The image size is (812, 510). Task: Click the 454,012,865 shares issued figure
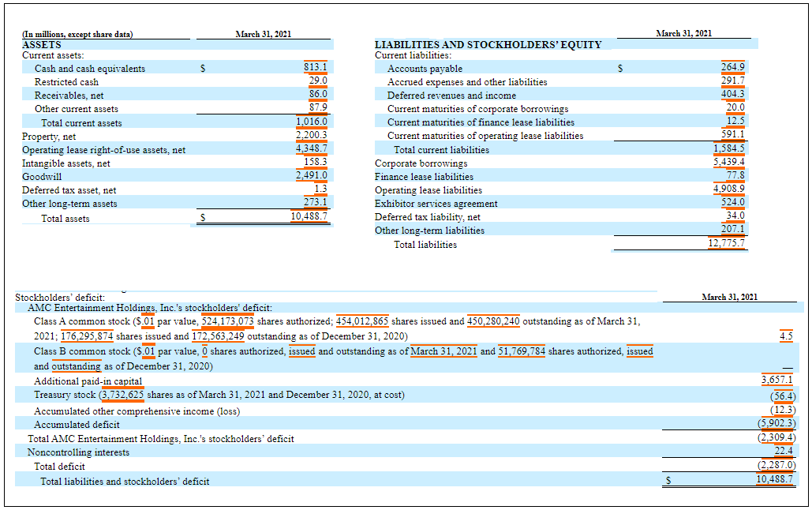[362, 322]
